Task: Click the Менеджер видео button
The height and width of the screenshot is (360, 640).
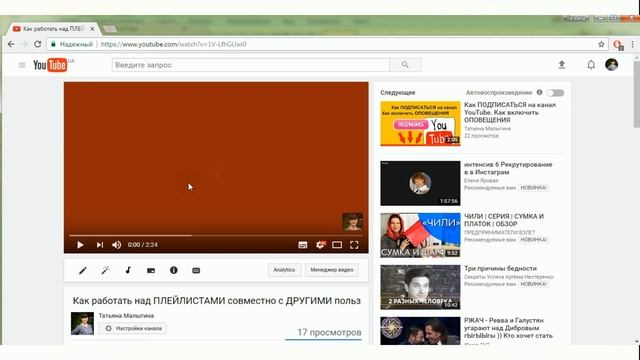Action: [x=332, y=270]
